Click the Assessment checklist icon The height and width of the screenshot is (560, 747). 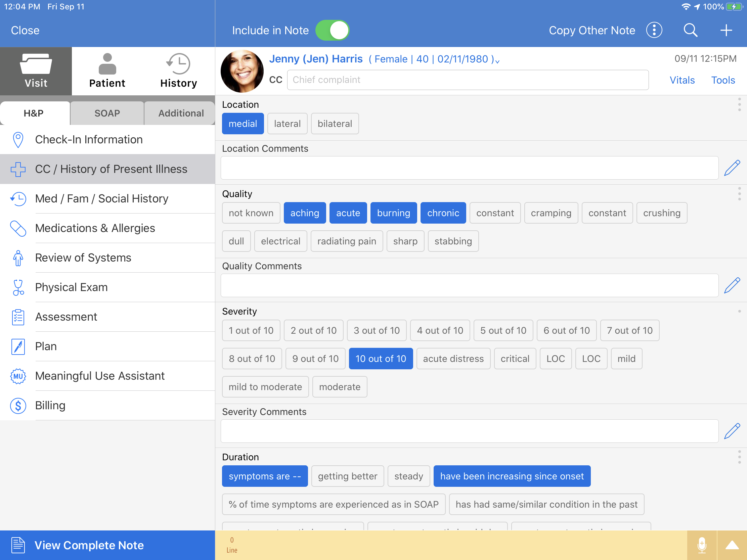pyautogui.click(x=18, y=317)
